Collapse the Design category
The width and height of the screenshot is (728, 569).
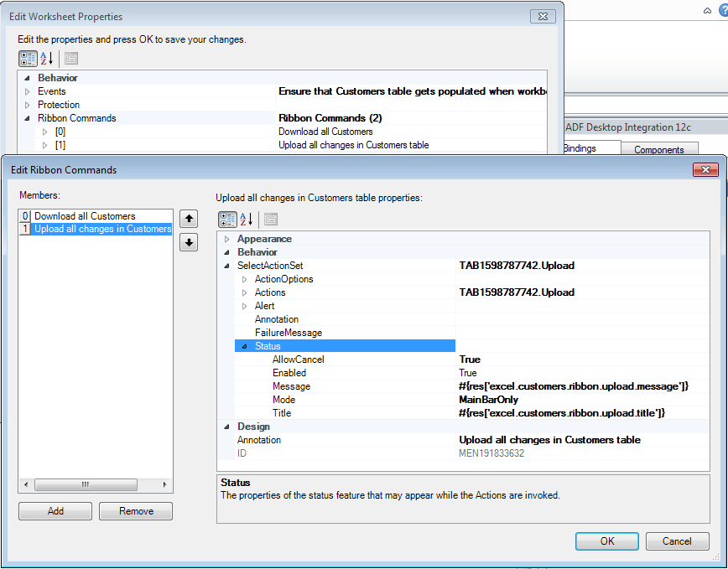(227, 427)
